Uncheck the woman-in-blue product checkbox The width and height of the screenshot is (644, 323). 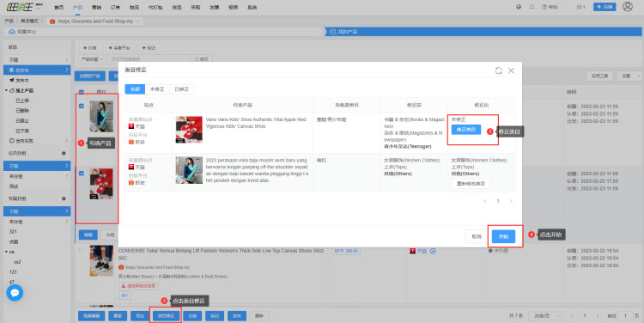(82, 106)
